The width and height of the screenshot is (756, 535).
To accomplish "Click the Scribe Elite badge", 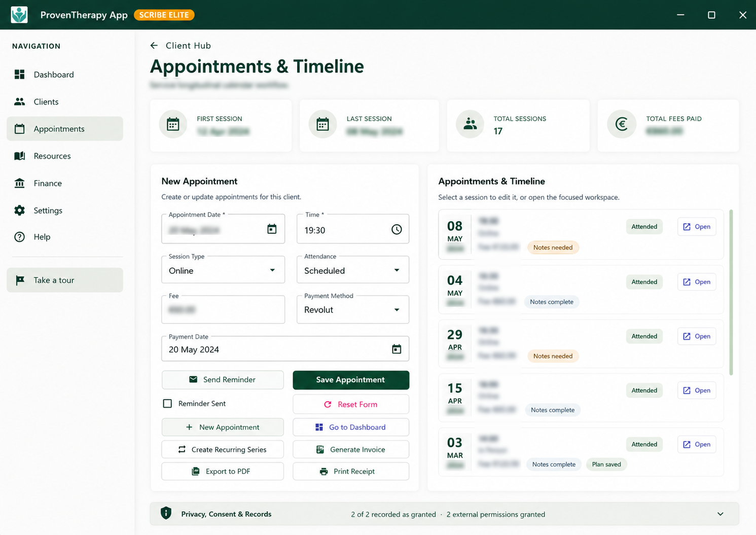I will pyautogui.click(x=164, y=15).
